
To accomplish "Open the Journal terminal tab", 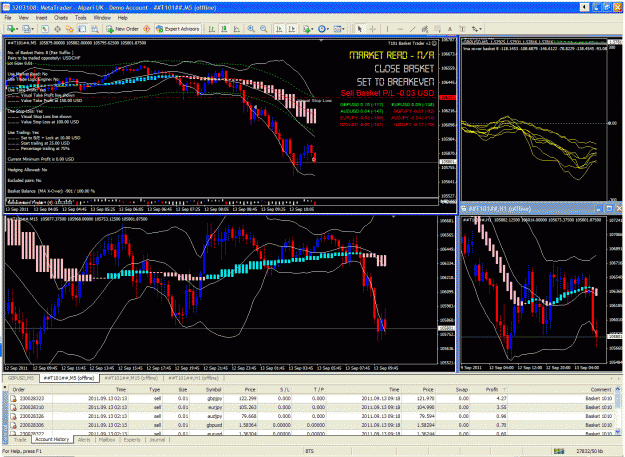I will click(x=157, y=440).
